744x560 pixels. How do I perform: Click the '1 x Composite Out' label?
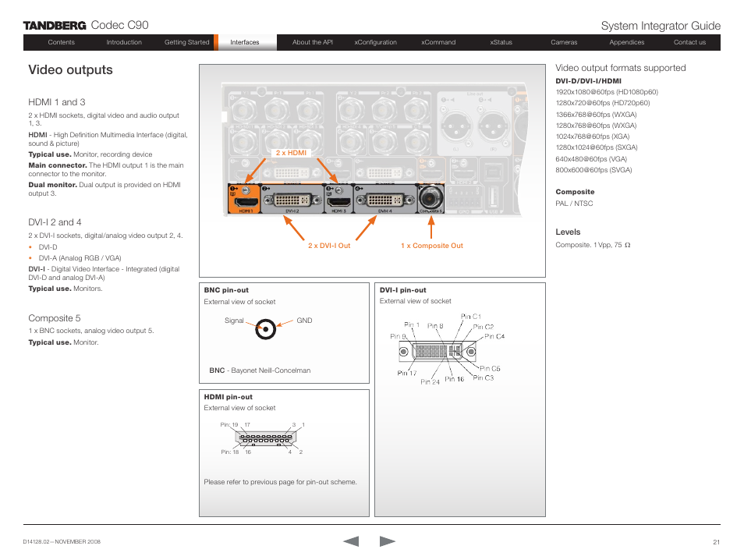432,246
